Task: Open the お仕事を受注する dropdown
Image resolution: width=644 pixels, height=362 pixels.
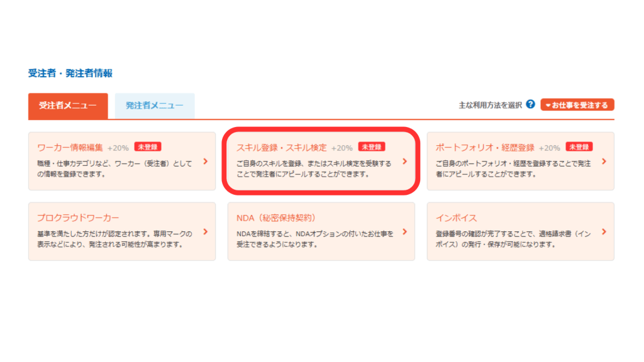Action: pyautogui.click(x=577, y=105)
